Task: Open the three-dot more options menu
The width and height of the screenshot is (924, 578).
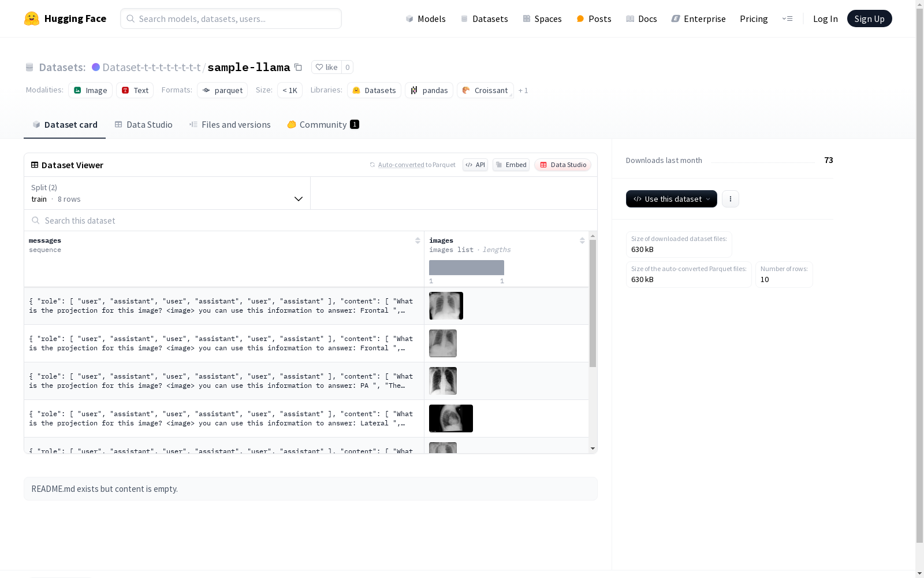Action: tap(731, 199)
